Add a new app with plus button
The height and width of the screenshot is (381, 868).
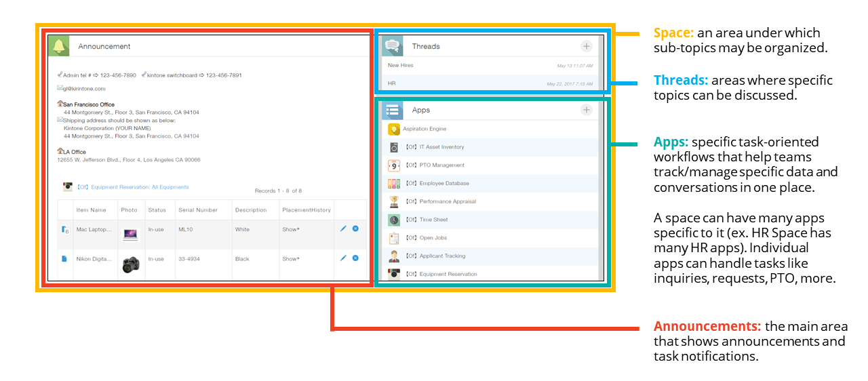point(587,110)
